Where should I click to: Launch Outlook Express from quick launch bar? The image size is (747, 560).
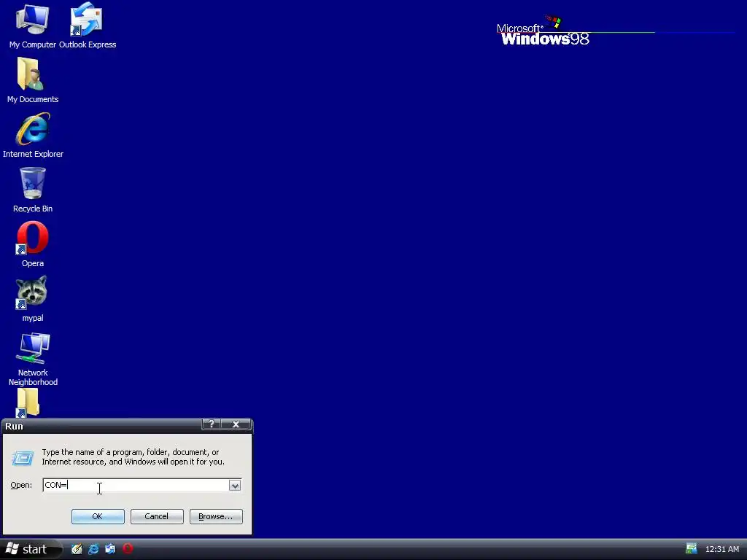pos(110,549)
